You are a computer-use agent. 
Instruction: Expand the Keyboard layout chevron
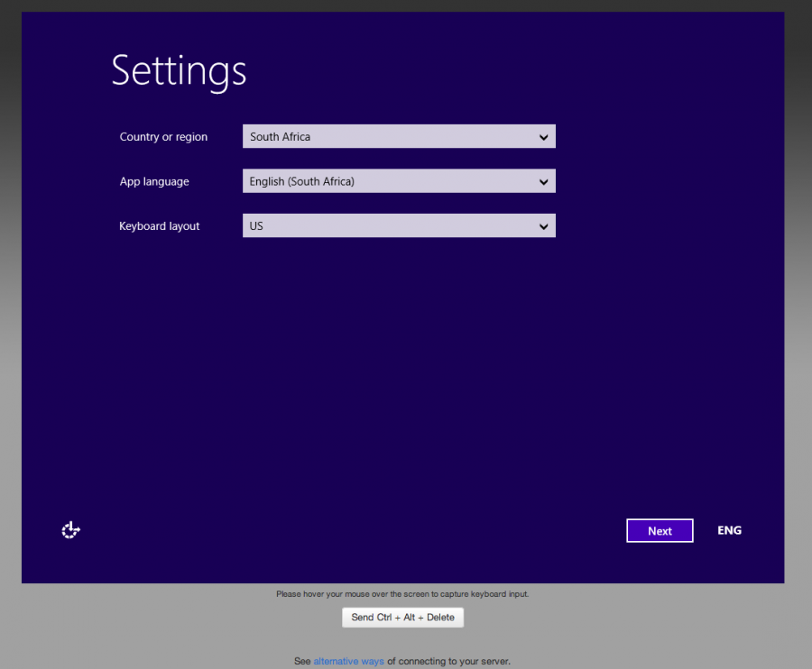click(543, 225)
